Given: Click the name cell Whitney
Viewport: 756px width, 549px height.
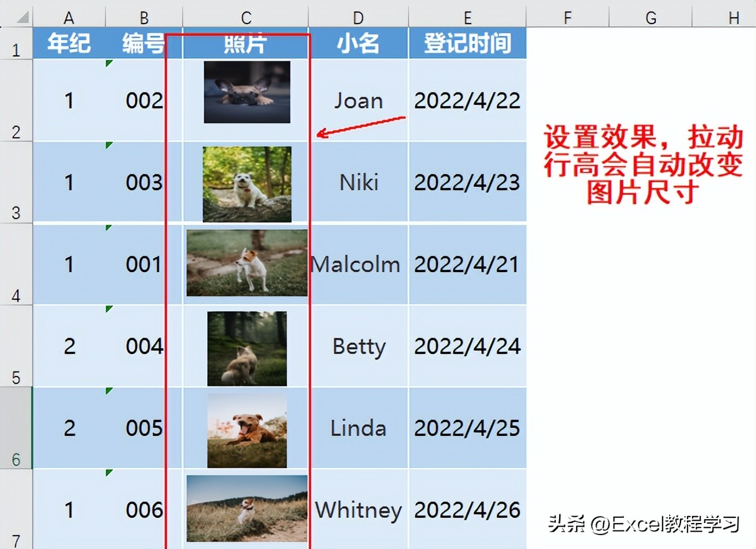Looking at the screenshot, I should tap(358, 510).
